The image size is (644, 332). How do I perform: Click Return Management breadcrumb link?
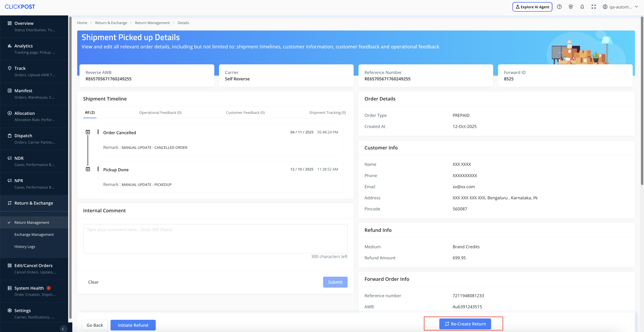152,23
